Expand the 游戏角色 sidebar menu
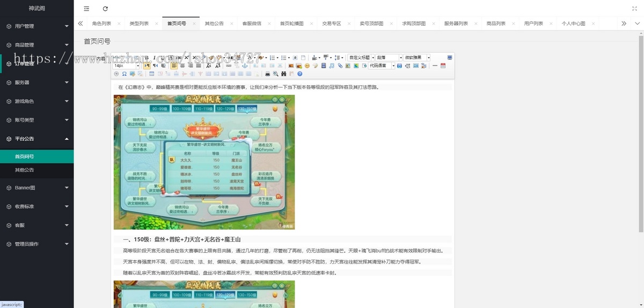This screenshot has width=644, height=308. click(x=36, y=101)
